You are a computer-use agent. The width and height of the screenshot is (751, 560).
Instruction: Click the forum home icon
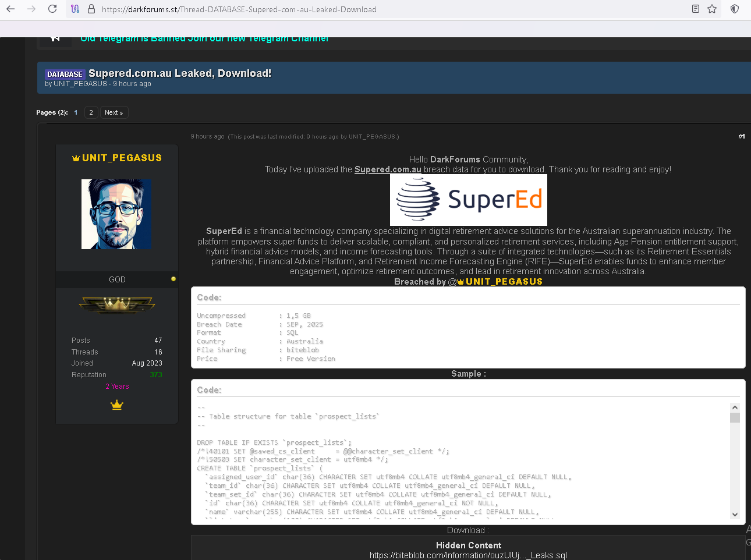click(x=55, y=38)
